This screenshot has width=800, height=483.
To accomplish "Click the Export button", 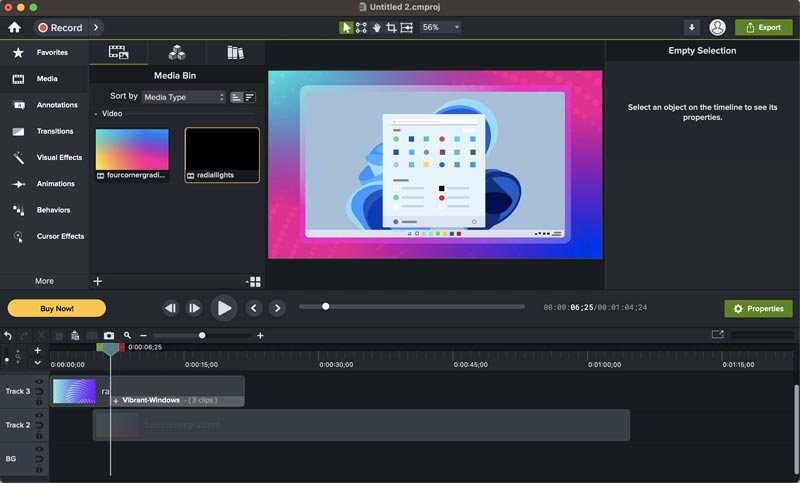I will point(763,28).
